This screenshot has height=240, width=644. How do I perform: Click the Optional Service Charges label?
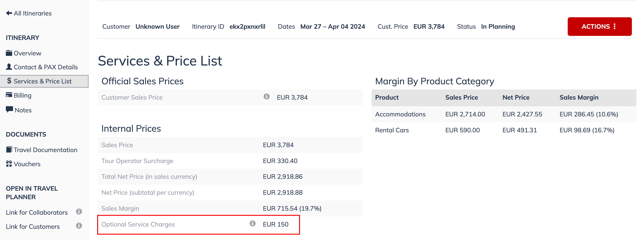tap(138, 225)
